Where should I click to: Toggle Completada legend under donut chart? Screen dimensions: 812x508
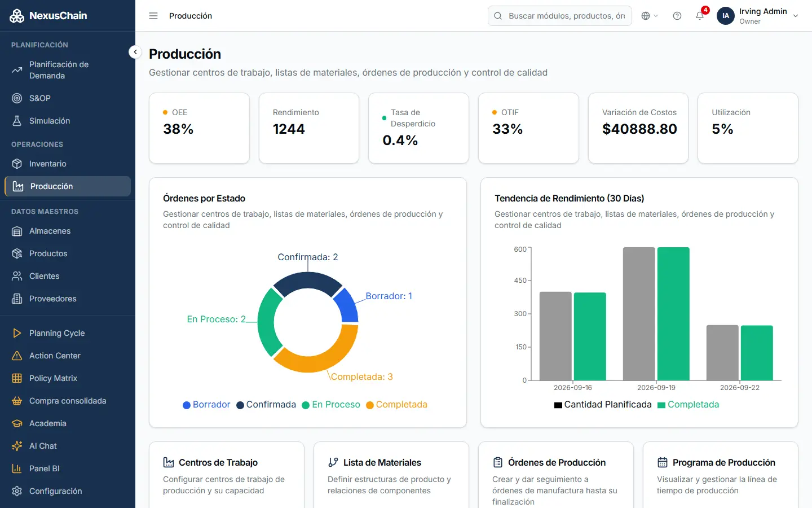click(x=397, y=405)
